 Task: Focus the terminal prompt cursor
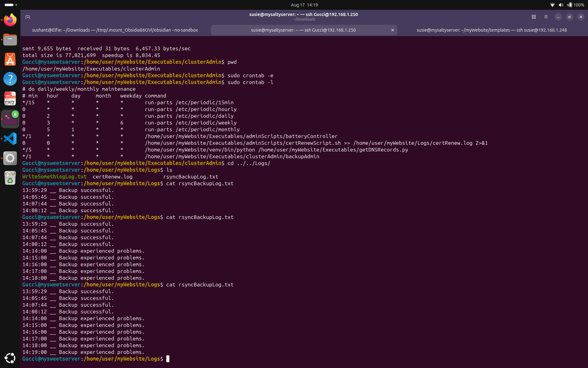(168, 359)
